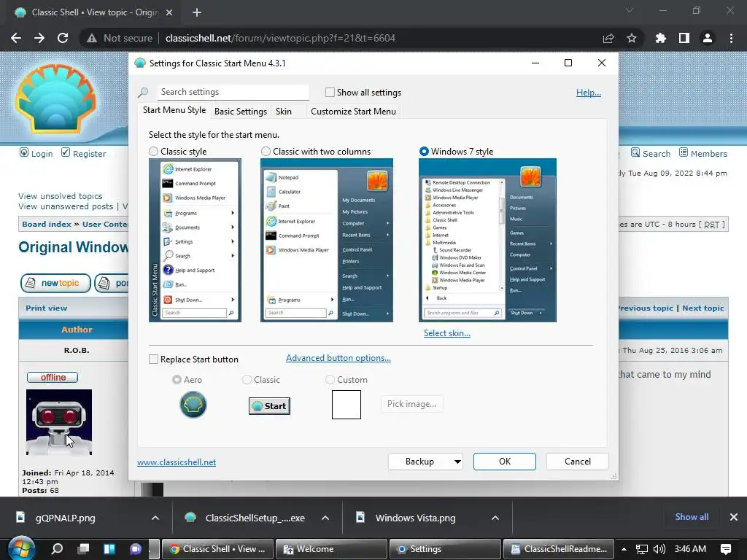Open the Help link

tap(589, 93)
